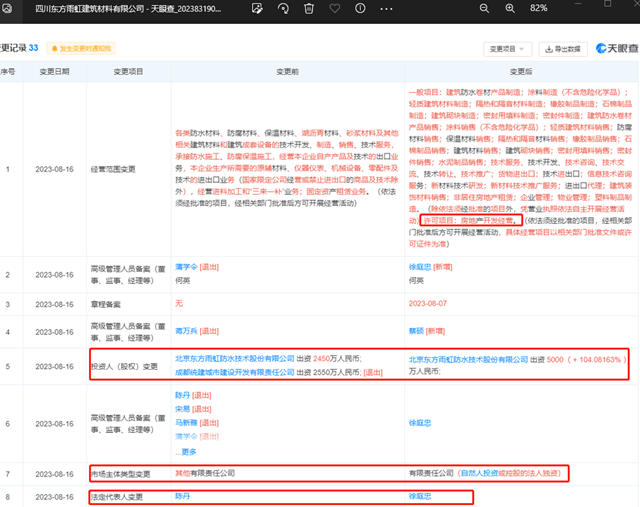Click the red 无 value in row 3
The image size is (640, 507).
[x=179, y=303]
